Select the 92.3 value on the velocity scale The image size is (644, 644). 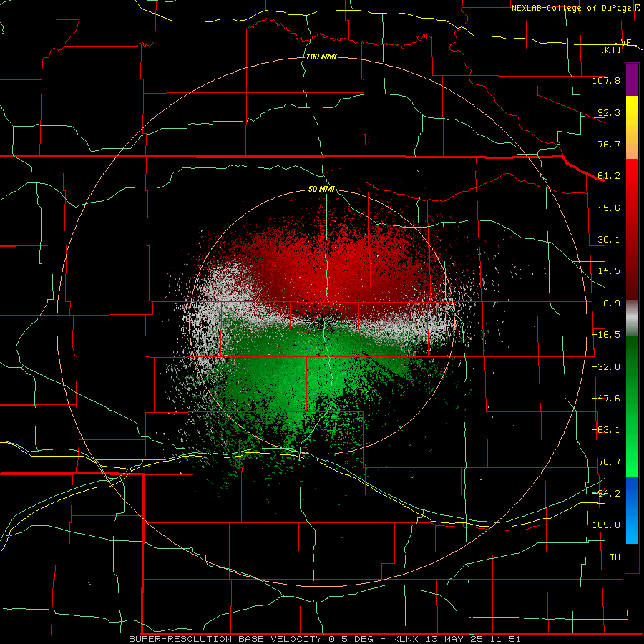point(609,112)
